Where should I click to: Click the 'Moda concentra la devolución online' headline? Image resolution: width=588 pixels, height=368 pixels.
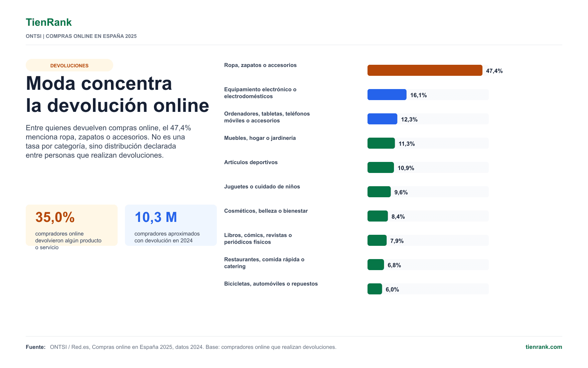click(x=117, y=95)
